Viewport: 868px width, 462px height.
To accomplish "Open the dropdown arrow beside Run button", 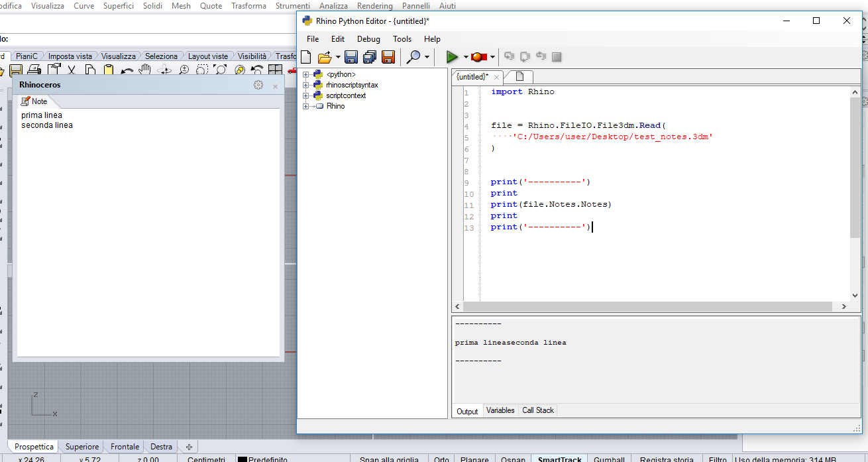I will [466, 57].
